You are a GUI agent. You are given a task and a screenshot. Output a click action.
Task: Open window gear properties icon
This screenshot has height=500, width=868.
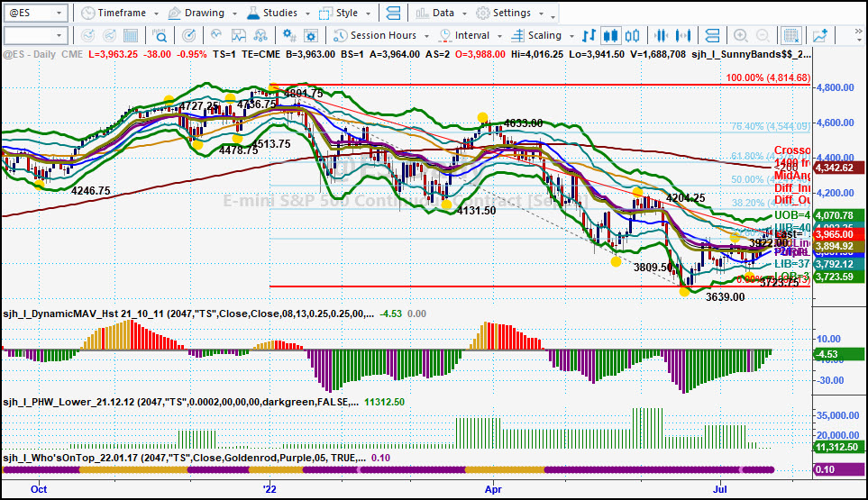(311, 36)
